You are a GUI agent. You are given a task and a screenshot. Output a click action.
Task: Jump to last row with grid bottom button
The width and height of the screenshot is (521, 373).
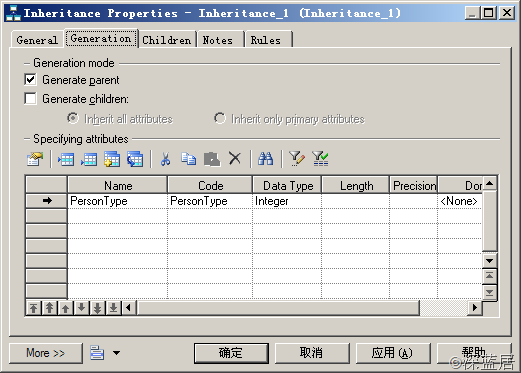point(489,293)
